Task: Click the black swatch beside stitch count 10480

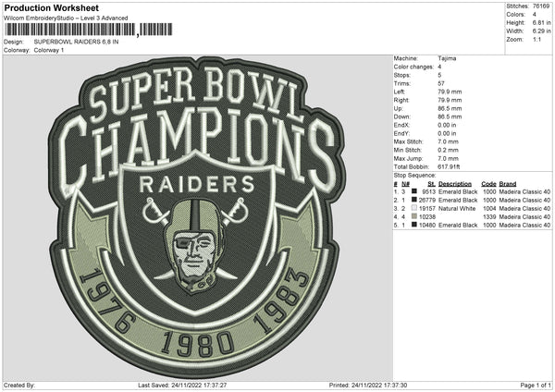Action: tap(413, 225)
